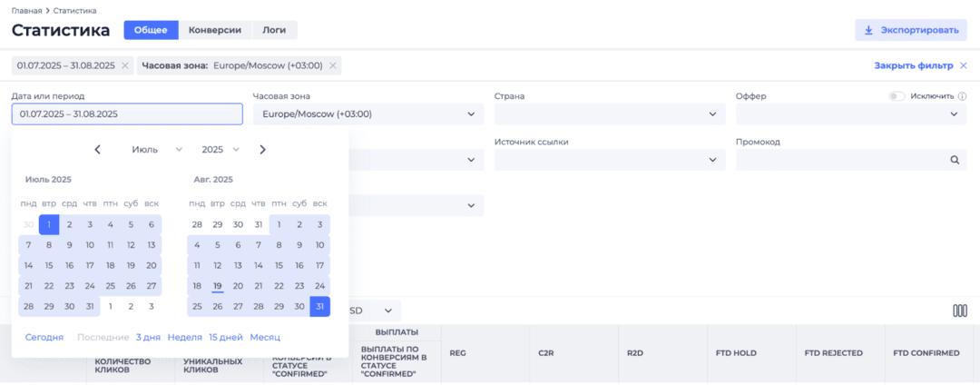
Task: Switch to the Конверсии tab
Action: tap(214, 30)
